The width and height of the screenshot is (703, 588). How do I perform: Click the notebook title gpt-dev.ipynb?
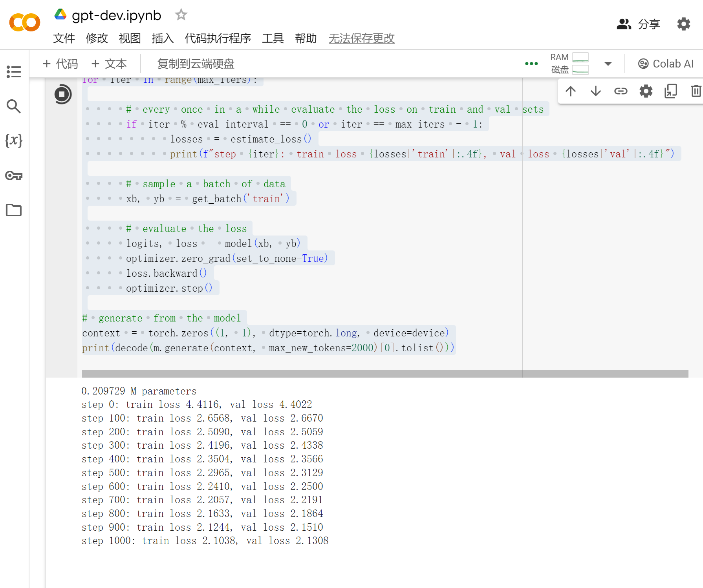[117, 15]
